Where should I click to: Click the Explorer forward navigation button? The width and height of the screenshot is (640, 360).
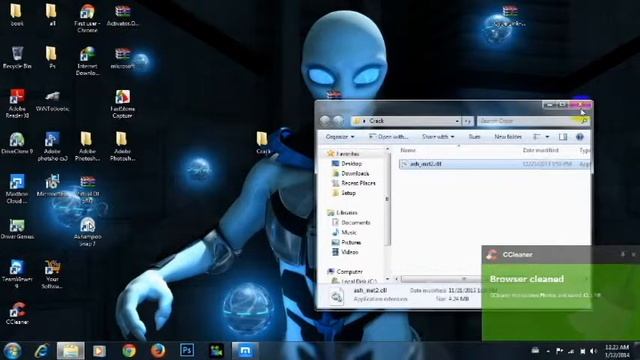pyautogui.click(x=338, y=120)
